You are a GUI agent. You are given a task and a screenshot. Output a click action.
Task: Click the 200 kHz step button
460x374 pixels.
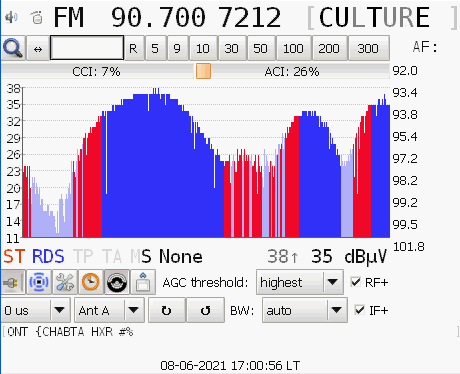pyautogui.click(x=329, y=49)
